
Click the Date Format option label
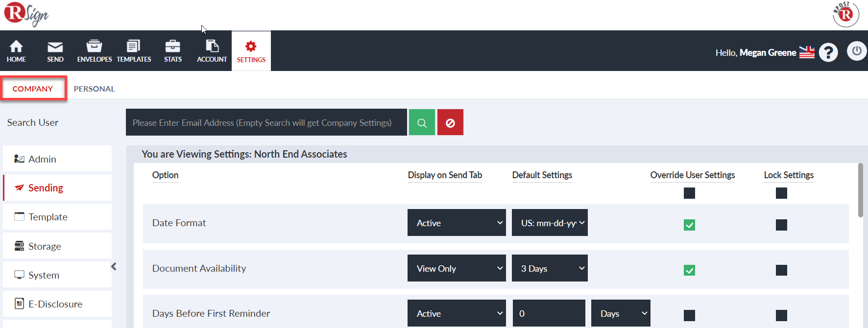point(179,223)
